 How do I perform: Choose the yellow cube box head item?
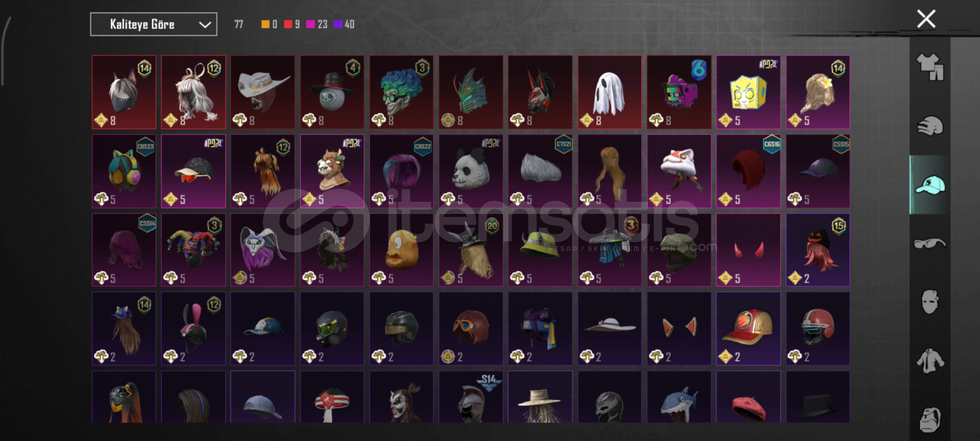pyautogui.click(x=748, y=92)
